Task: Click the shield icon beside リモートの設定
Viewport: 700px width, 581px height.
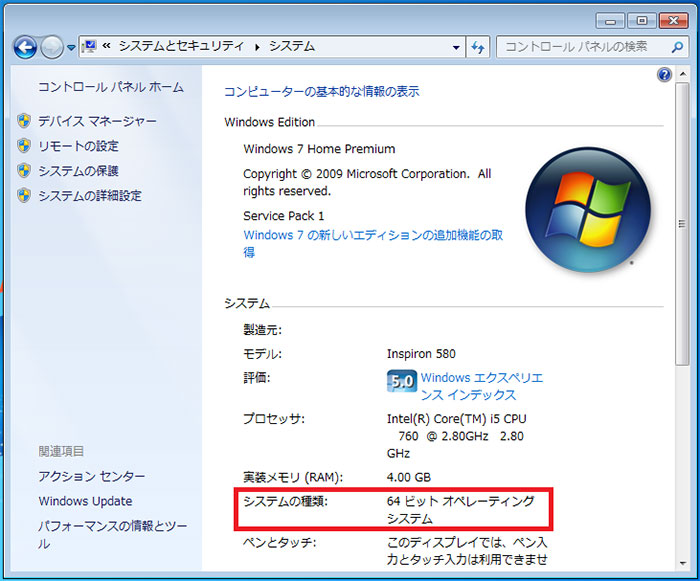Action: click(x=24, y=146)
